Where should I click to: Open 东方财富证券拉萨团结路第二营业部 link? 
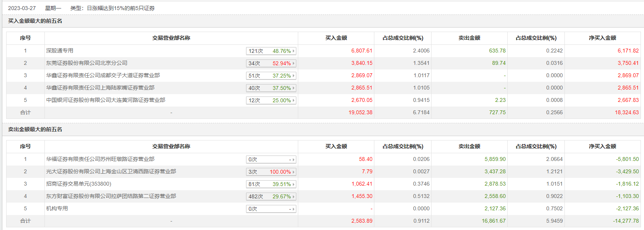(111, 196)
